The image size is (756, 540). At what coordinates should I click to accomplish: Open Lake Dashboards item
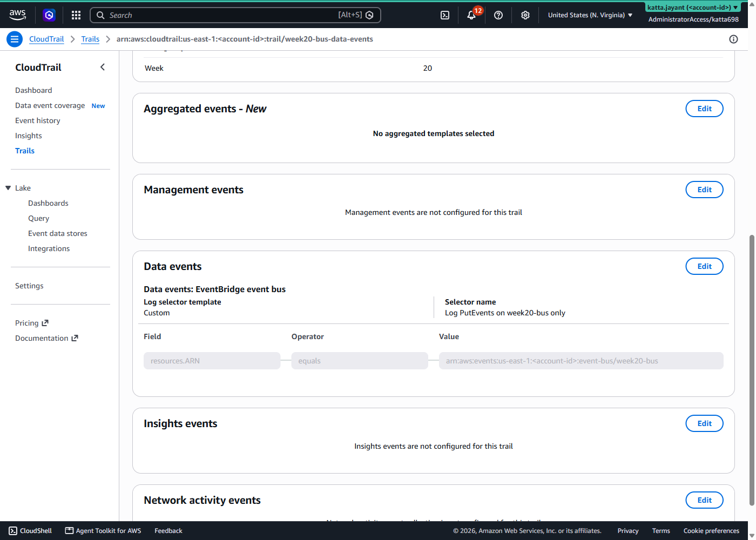click(x=48, y=203)
